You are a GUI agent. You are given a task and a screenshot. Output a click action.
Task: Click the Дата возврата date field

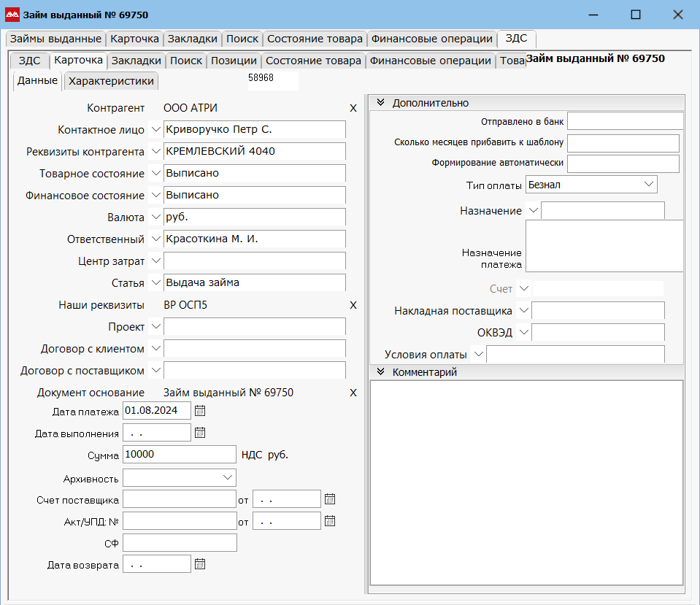[x=157, y=564]
